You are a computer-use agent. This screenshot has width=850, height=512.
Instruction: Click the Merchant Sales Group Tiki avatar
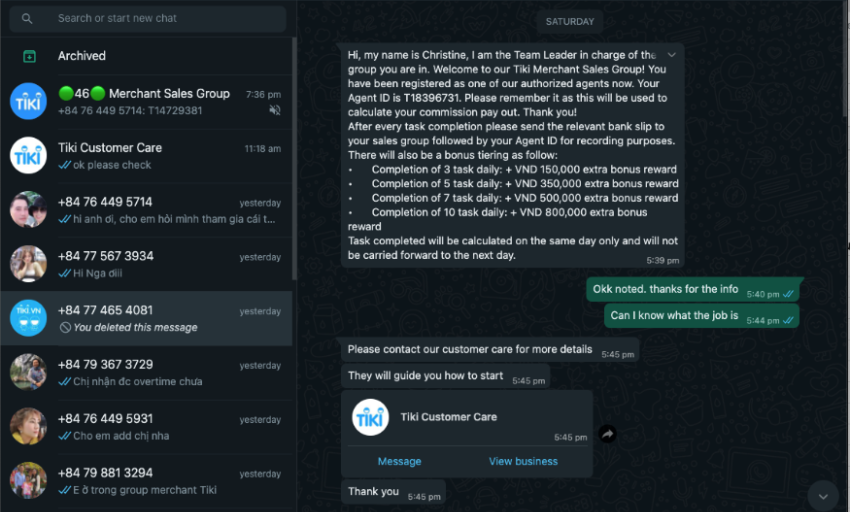point(28,101)
